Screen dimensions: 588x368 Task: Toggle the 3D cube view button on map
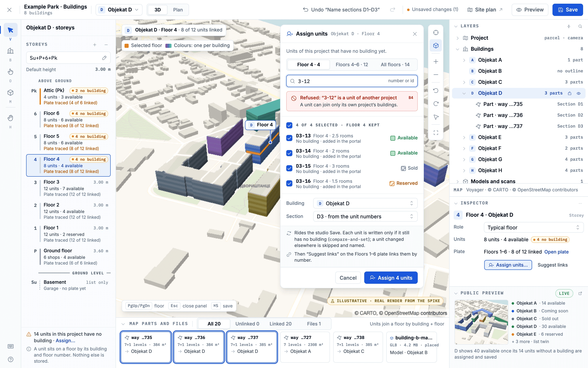[x=436, y=46]
